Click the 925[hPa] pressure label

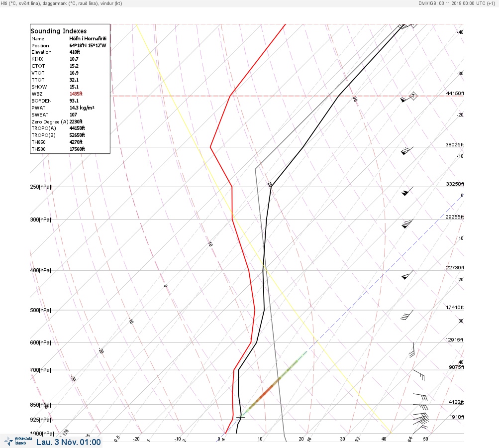40,420
